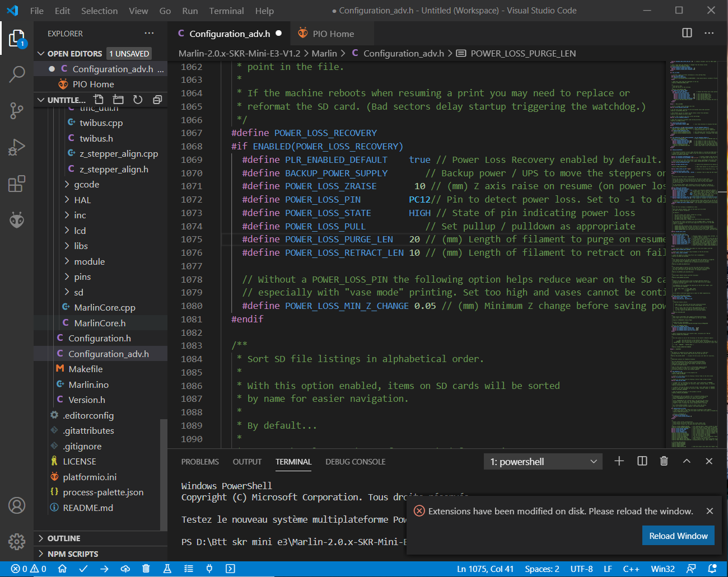The height and width of the screenshot is (577, 728).
Task: Dismiss the extensions modified notification
Action: click(x=710, y=511)
